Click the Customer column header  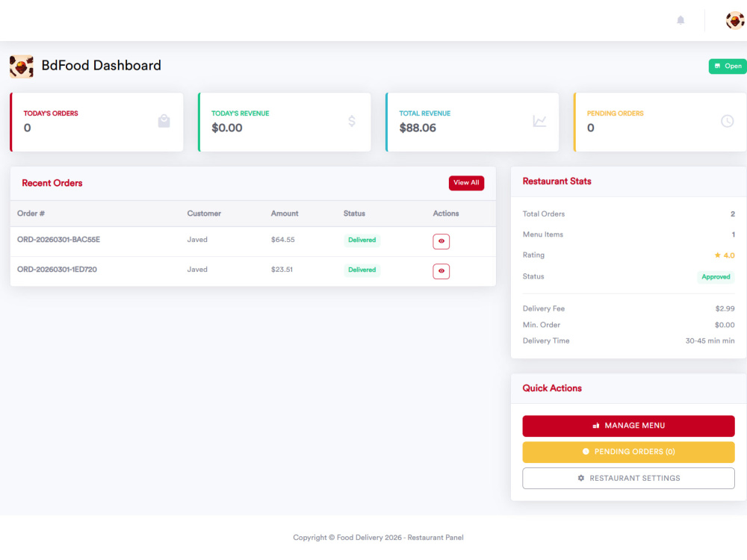point(204,214)
